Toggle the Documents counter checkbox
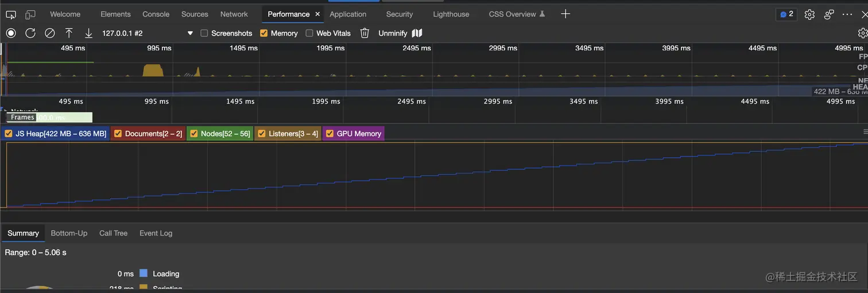The height and width of the screenshot is (293, 868). 118,134
